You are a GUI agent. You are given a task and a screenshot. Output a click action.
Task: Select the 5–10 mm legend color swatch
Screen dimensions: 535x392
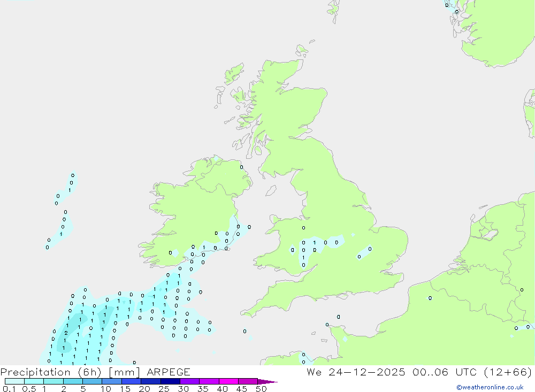click(x=93, y=381)
